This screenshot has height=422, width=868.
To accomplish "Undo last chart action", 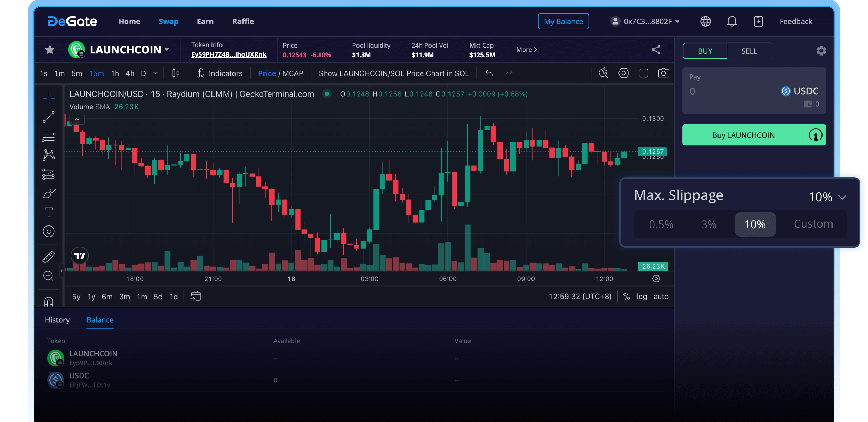I will coord(489,73).
